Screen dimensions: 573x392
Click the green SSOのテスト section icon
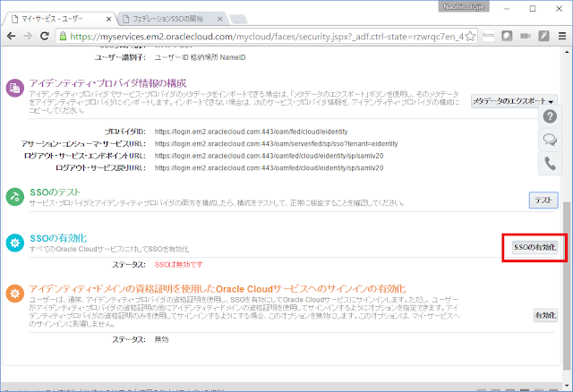pyautogui.click(x=15, y=197)
